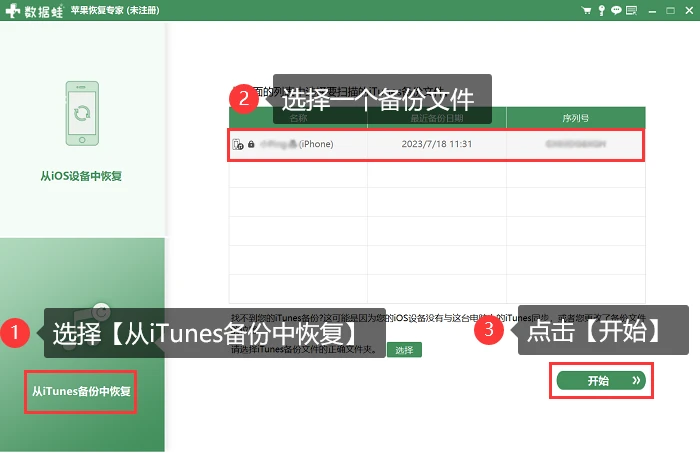Sort by 最近备份日期 column header

coord(437,118)
